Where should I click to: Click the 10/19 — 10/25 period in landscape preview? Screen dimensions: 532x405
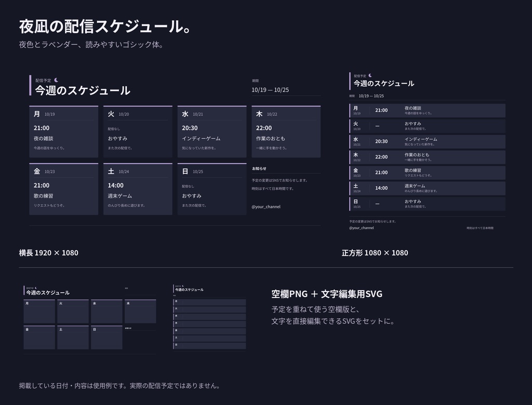tap(270, 90)
